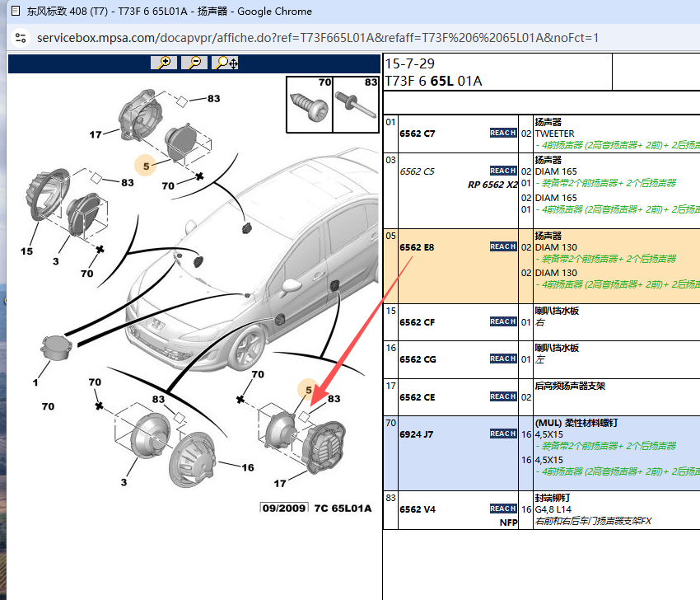Click part number 6562 CG
700x600 pixels.
(x=417, y=359)
